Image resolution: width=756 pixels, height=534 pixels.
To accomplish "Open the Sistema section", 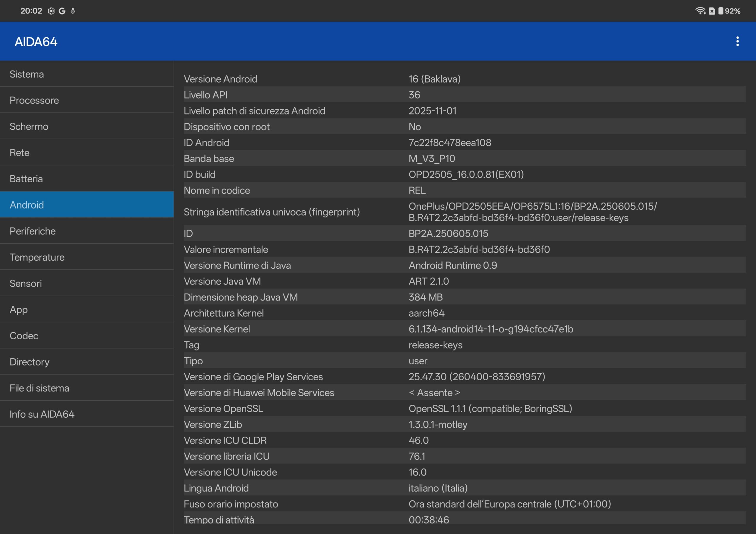I will click(x=87, y=74).
